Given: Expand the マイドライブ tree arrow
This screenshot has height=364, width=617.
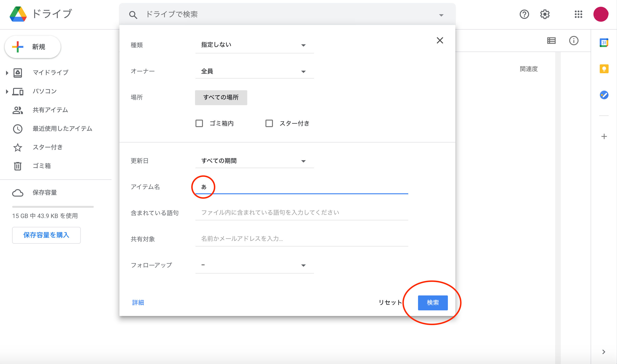Looking at the screenshot, I should [7, 73].
